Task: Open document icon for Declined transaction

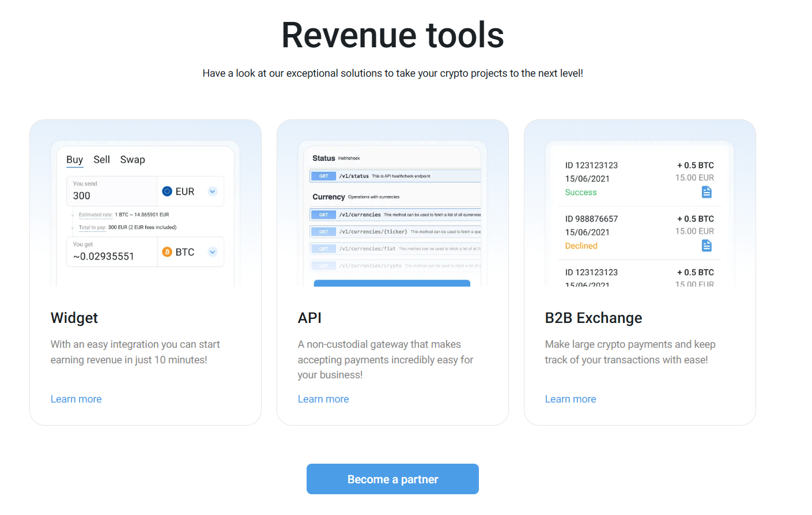Action: click(707, 246)
